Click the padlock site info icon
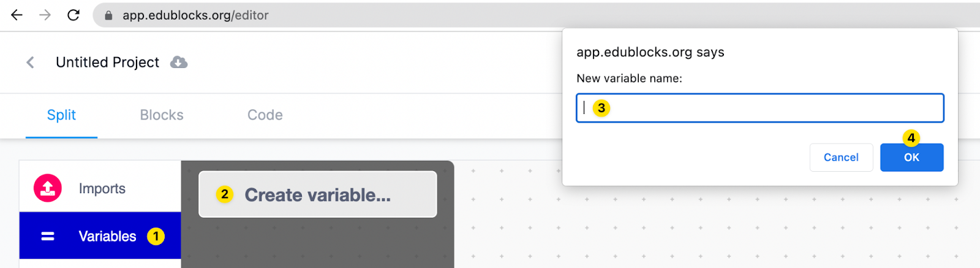This screenshot has width=980, height=268. [x=108, y=15]
